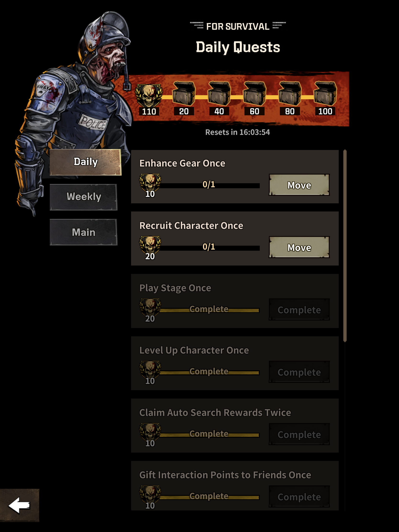This screenshot has height=532, width=399.
Task: Tap the skull badge showing 110 points
Action: click(149, 95)
